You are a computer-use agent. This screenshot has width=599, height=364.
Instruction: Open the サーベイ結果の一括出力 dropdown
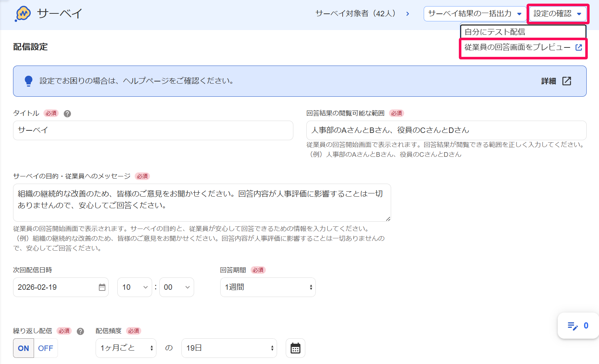tap(475, 14)
